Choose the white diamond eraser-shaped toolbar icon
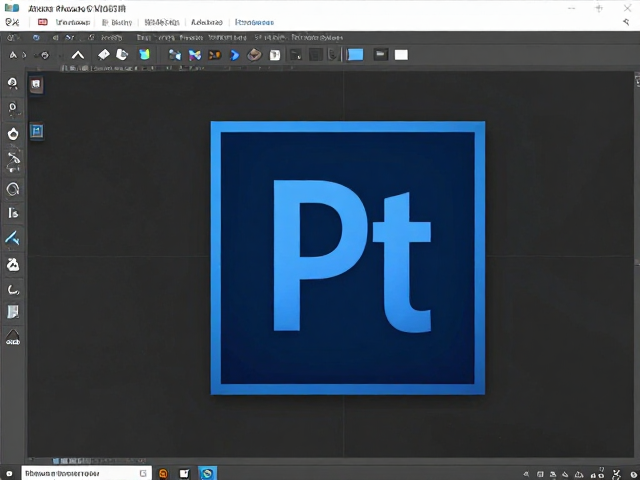Viewport: 640px width, 480px height. coord(104,54)
